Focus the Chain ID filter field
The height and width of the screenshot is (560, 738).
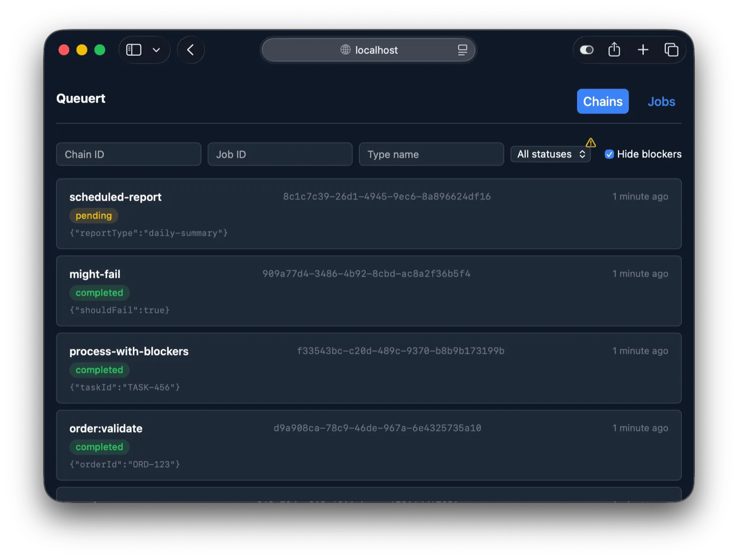[x=129, y=154]
